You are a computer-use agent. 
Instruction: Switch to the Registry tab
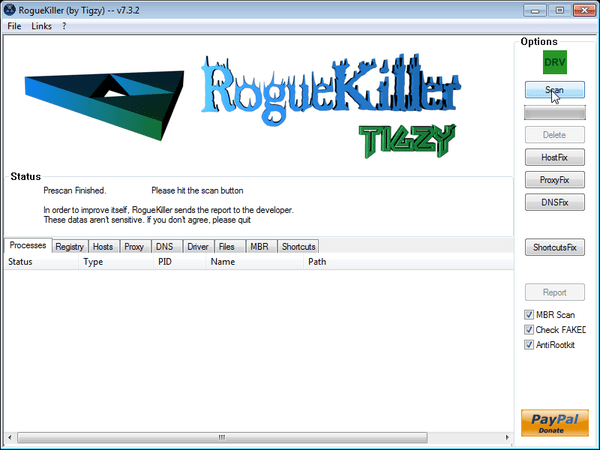pyautogui.click(x=69, y=247)
